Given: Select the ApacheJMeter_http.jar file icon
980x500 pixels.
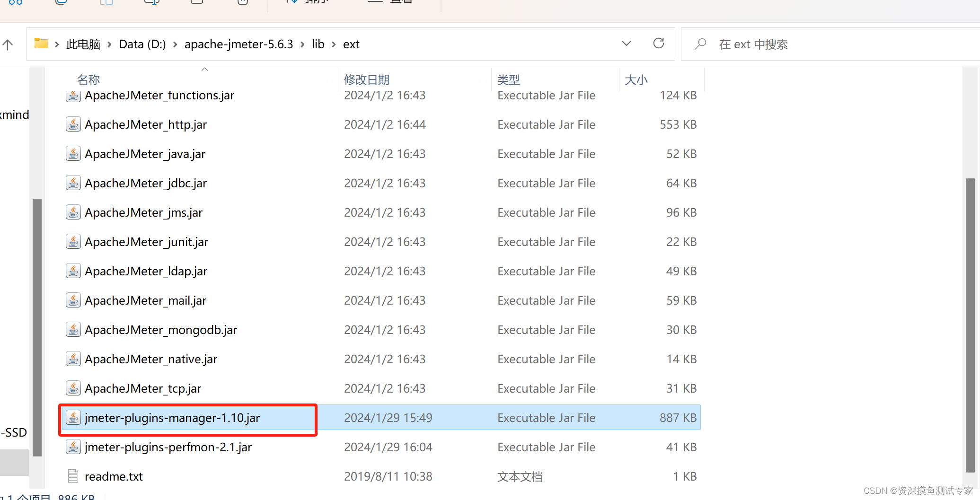Looking at the screenshot, I should click(73, 124).
